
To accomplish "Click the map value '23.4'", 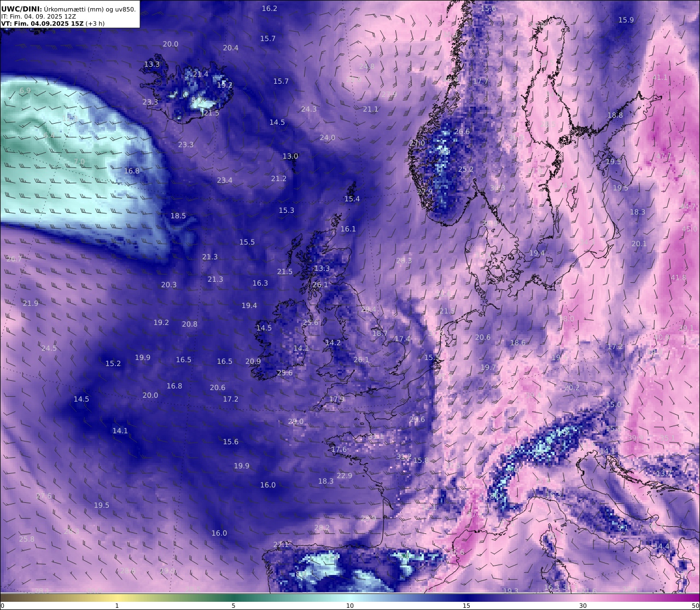I will pyautogui.click(x=225, y=180).
